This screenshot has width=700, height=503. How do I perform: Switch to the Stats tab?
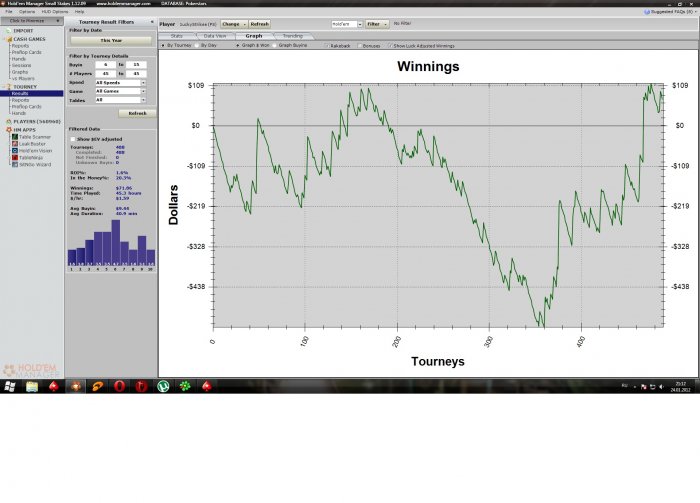pyautogui.click(x=177, y=36)
